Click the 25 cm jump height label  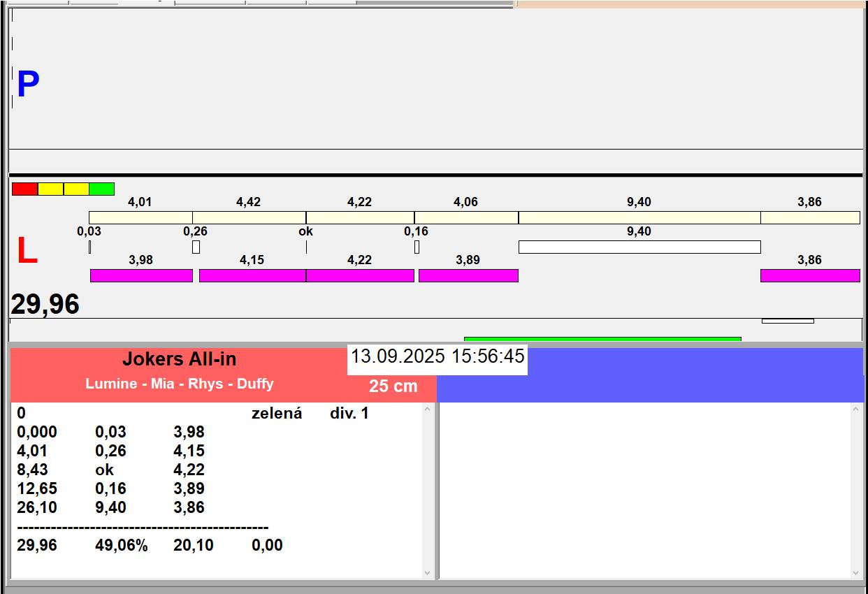tap(393, 386)
